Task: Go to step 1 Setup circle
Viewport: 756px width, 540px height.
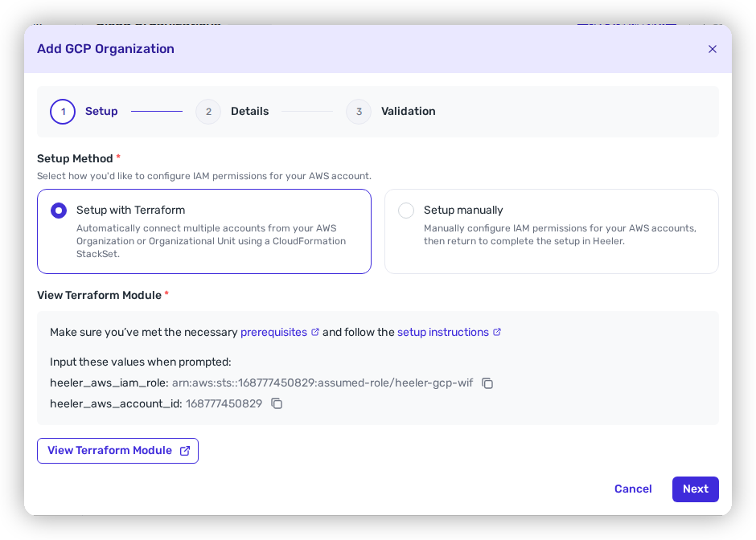Action: pos(63,112)
